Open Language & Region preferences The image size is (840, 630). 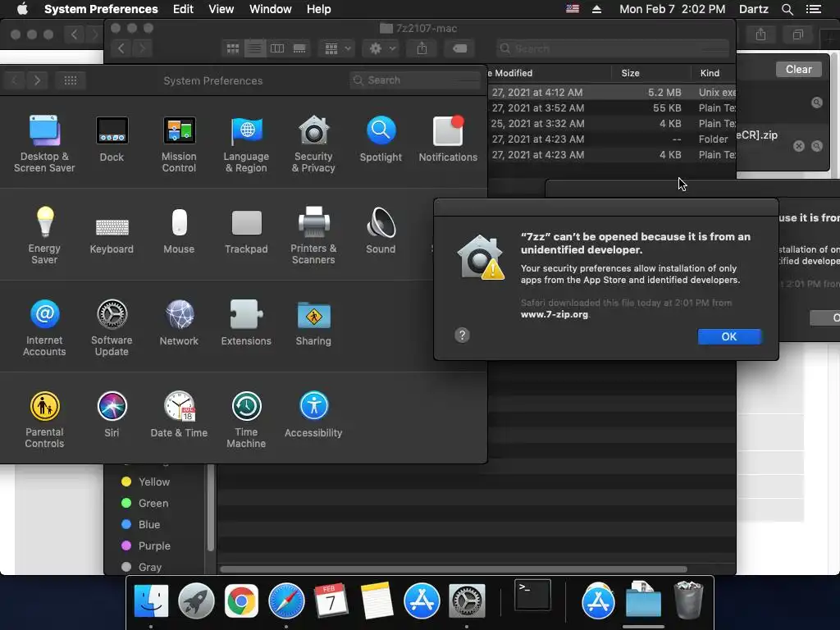(x=246, y=144)
